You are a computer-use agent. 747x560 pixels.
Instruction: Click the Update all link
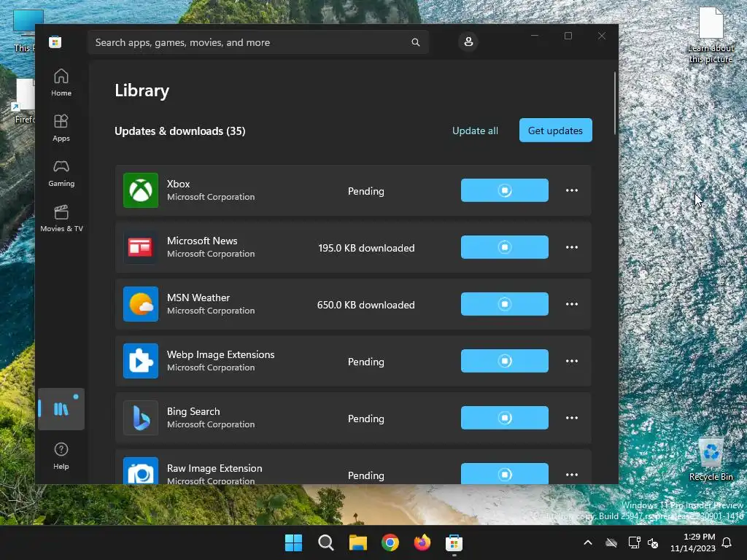click(x=475, y=131)
